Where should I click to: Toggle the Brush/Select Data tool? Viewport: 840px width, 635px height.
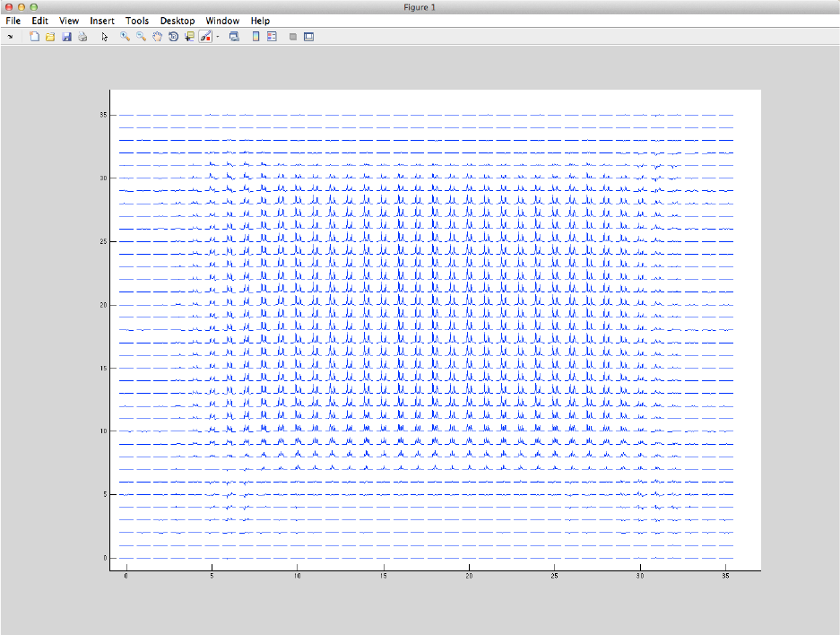tap(205, 37)
